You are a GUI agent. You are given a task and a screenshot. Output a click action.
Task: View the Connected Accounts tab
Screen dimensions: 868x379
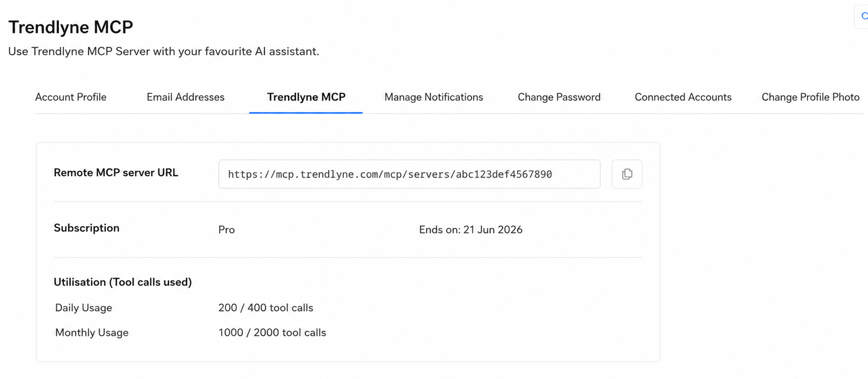(x=683, y=97)
